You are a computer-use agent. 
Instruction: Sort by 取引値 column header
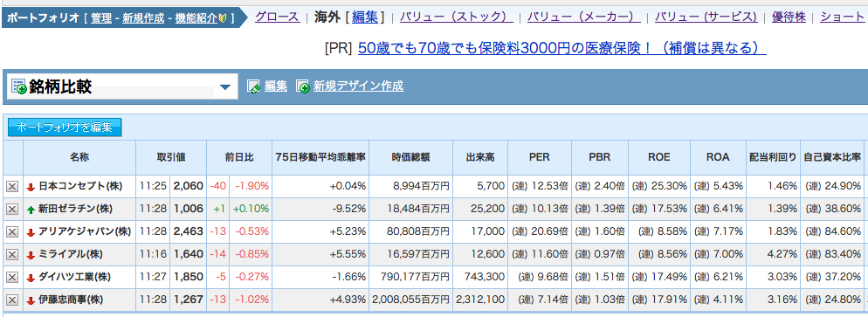click(x=171, y=157)
